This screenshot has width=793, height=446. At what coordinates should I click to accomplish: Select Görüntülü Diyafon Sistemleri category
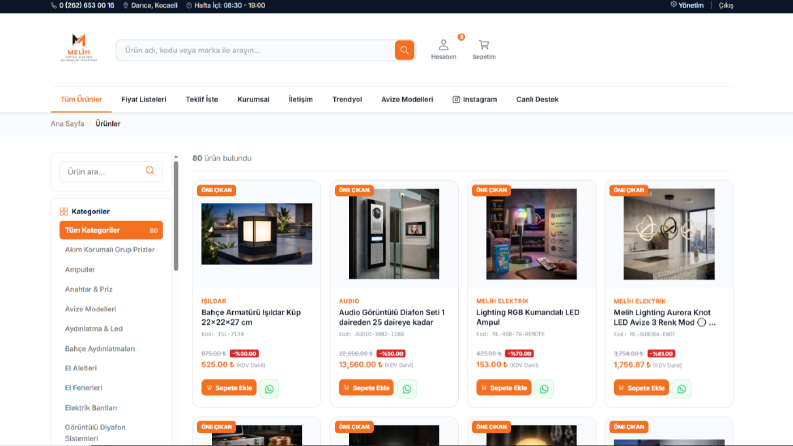coord(95,432)
